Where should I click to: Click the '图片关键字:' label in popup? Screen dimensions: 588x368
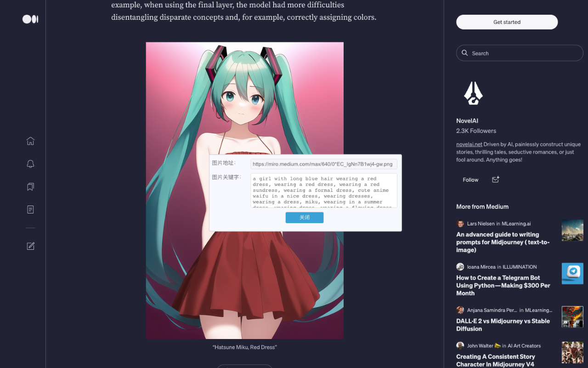226,177
